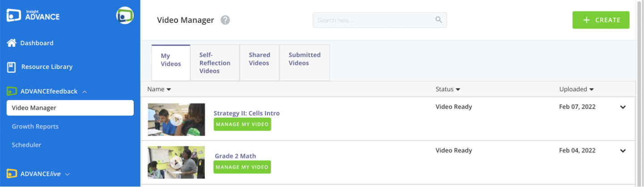Click Manage My Video for Grade 2 Math
Screen dimensions: 644x187
242,167
